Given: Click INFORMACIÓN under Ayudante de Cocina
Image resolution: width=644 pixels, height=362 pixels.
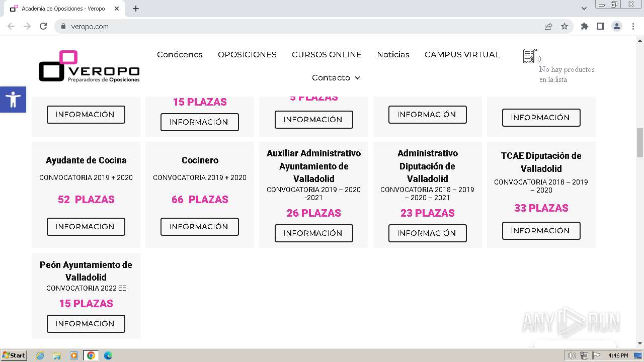Looking at the screenshot, I should click(86, 227).
